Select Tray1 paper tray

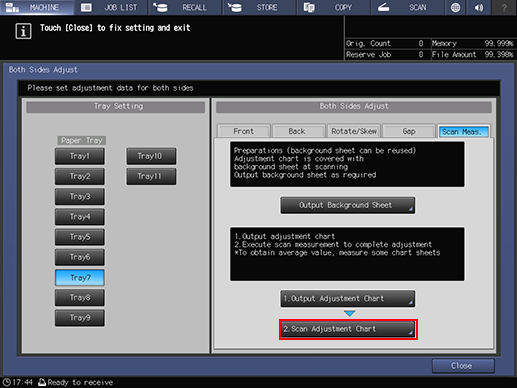click(x=80, y=156)
